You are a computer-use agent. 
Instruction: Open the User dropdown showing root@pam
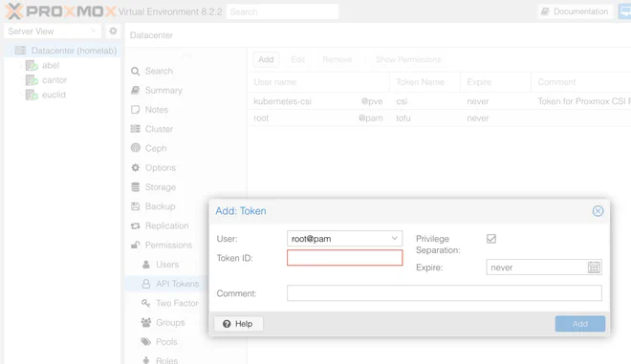click(344, 239)
